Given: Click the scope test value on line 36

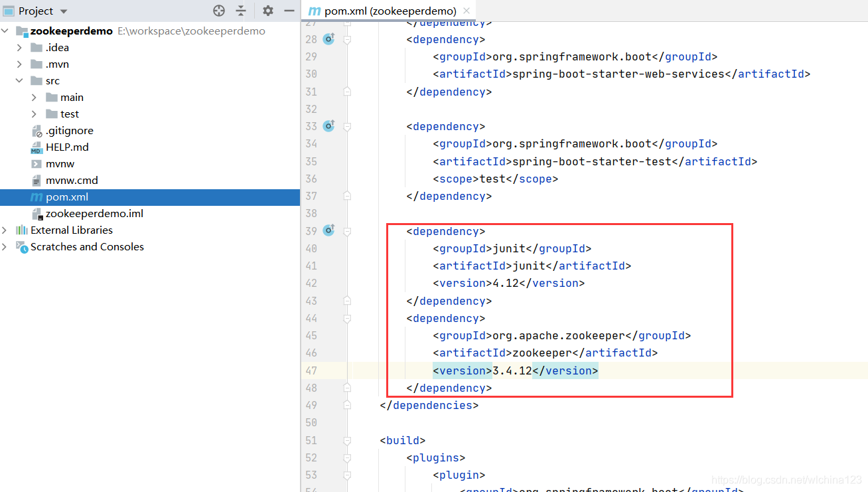Looking at the screenshot, I should click(492, 179).
